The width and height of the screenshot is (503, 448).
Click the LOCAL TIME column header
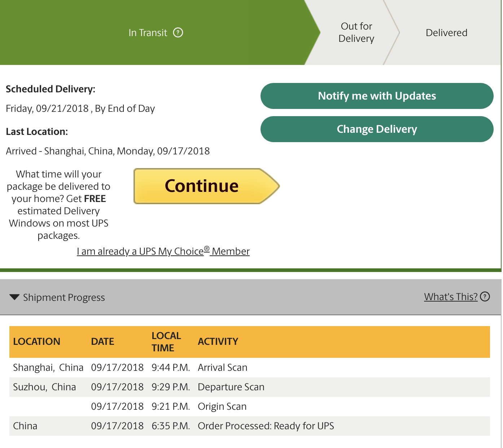tap(166, 342)
